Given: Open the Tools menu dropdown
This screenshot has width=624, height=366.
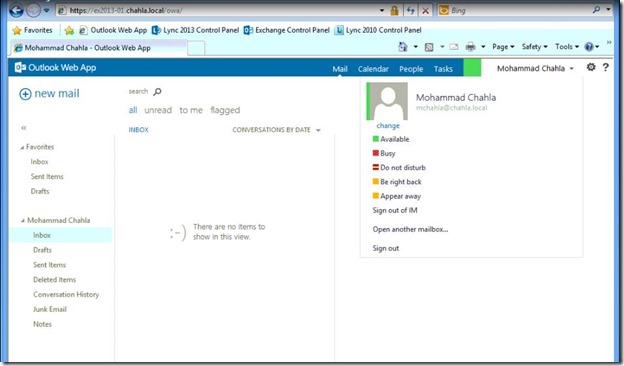Looking at the screenshot, I should pyautogui.click(x=567, y=47).
